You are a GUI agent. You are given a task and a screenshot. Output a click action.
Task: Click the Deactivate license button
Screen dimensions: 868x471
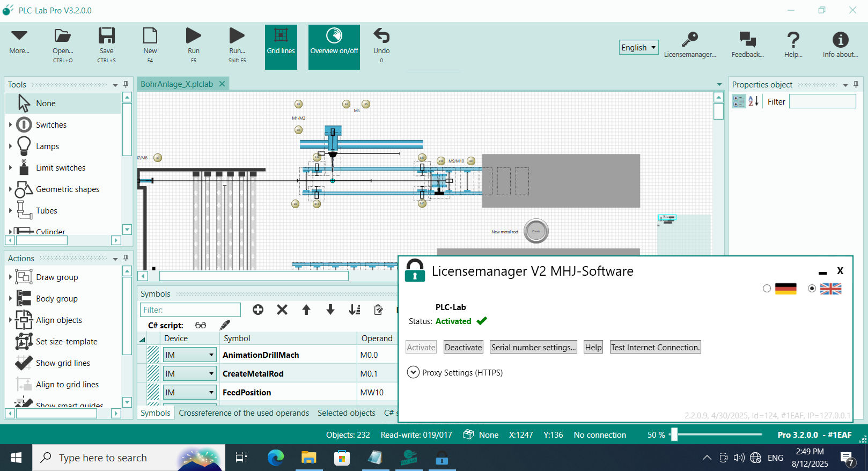pyautogui.click(x=464, y=347)
